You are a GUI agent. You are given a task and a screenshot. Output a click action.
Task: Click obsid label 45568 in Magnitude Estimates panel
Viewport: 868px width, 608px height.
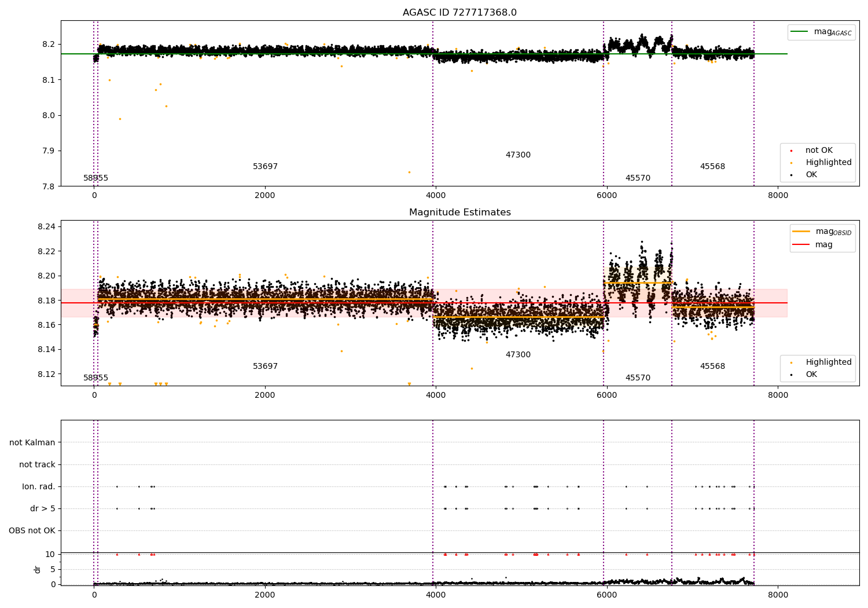712,367
